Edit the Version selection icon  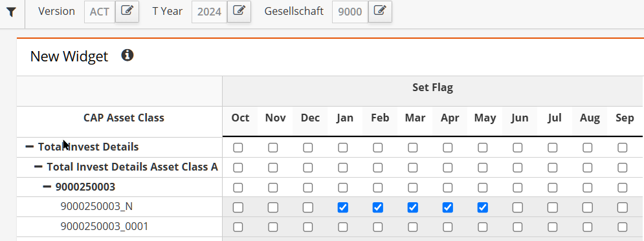(x=127, y=11)
